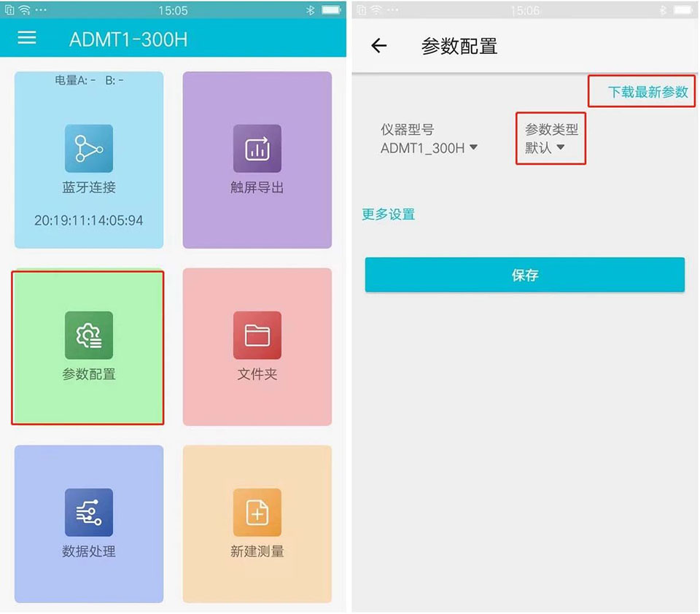700x614 pixels.
Task: Click the 电量A: - B: - battery text
Action: click(x=89, y=80)
